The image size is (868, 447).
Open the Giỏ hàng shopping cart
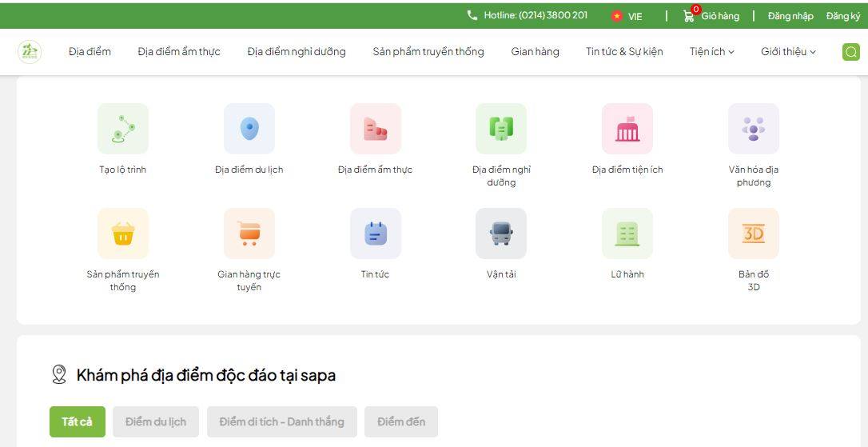(711, 16)
